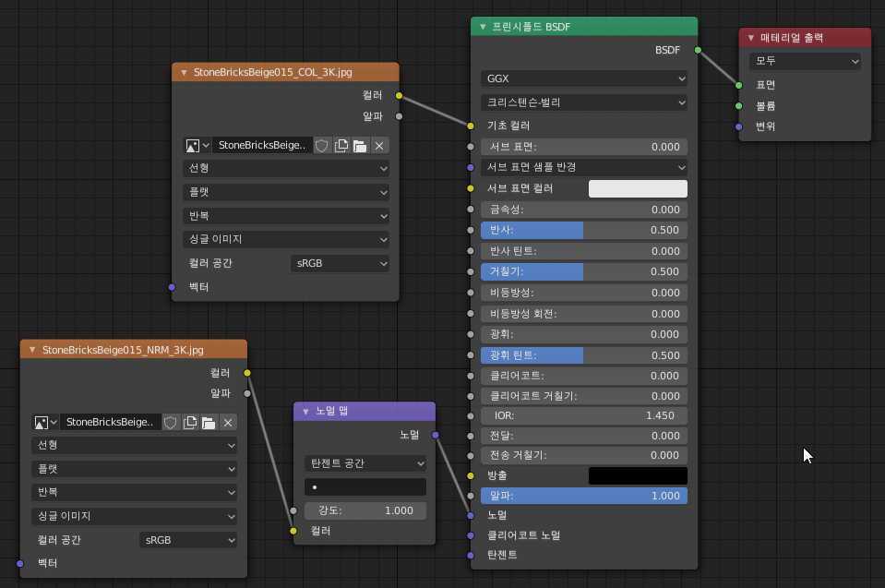This screenshot has height=588, width=885.
Task: Click 컬러 output socket on COL node
Action: point(399,95)
